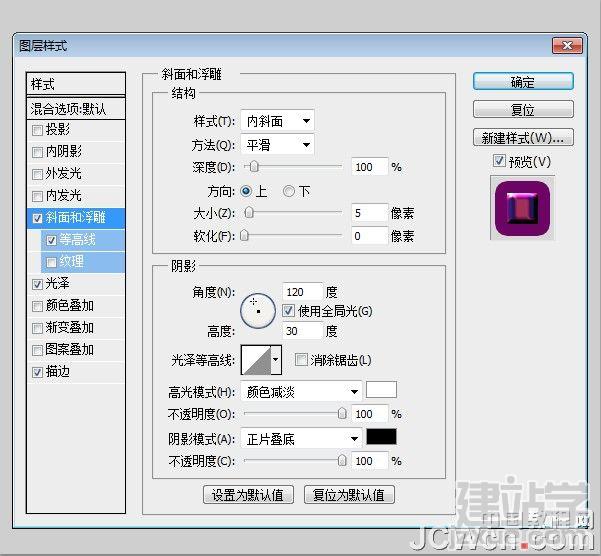Toggle 使用全局光(G) checkbox
The width and height of the screenshot is (601, 556).
288,310
